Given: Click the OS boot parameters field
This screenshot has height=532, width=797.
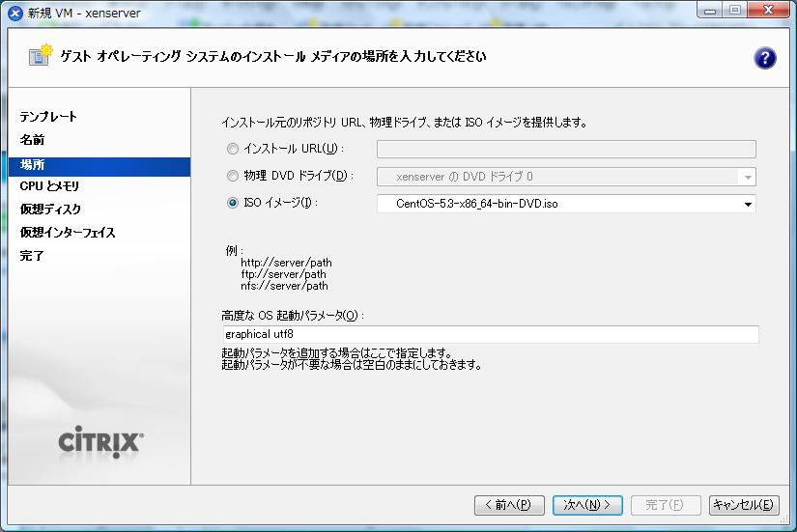Looking at the screenshot, I should coord(491,334).
